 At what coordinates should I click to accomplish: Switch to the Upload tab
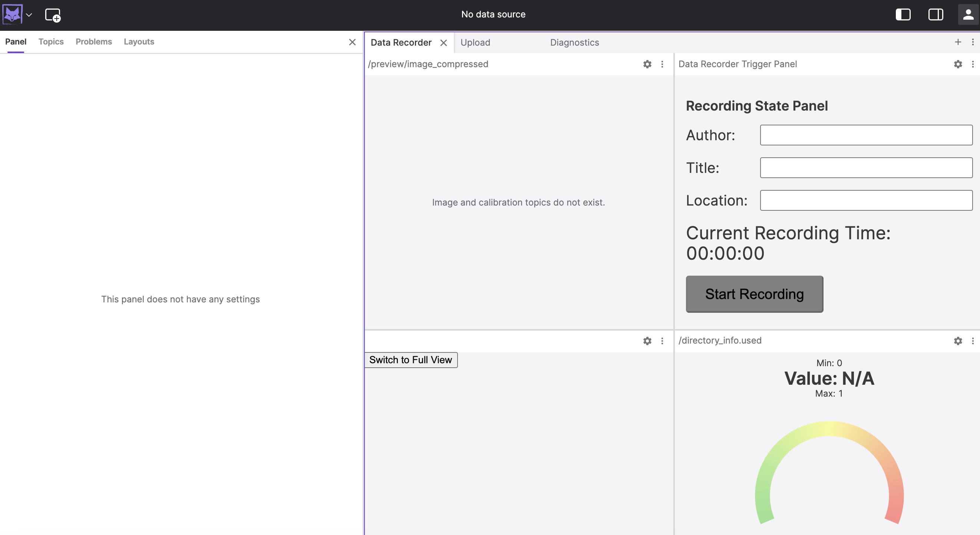[475, 43]
